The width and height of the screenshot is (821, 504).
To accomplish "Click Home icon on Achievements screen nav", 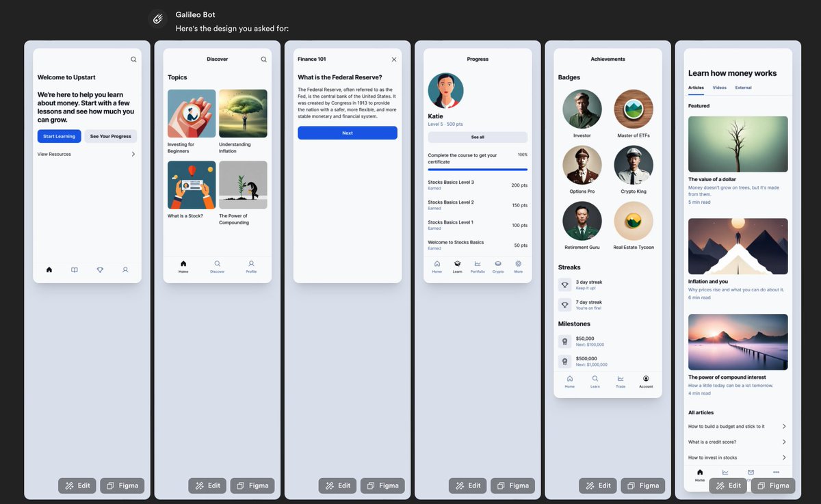I will tap(570, 378).
